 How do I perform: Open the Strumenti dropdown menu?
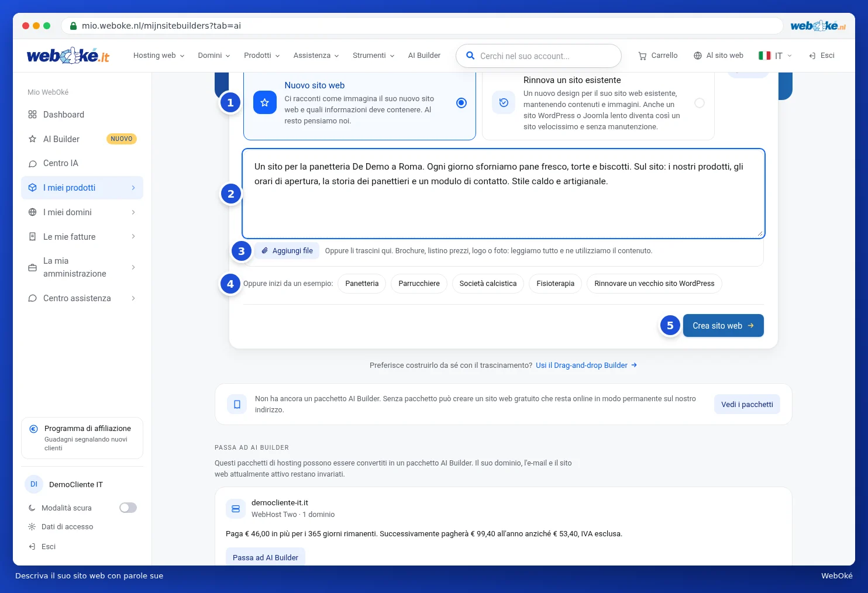(x=374, y=56)
